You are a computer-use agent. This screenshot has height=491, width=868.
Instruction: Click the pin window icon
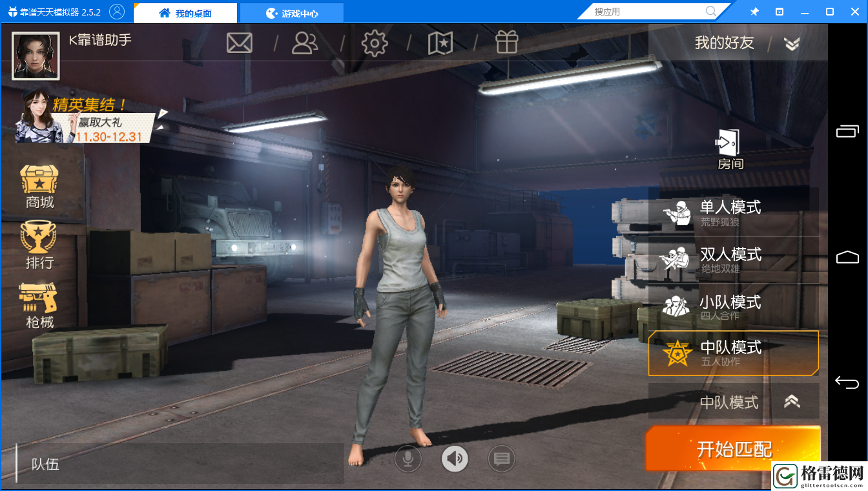tap(754, 12)
